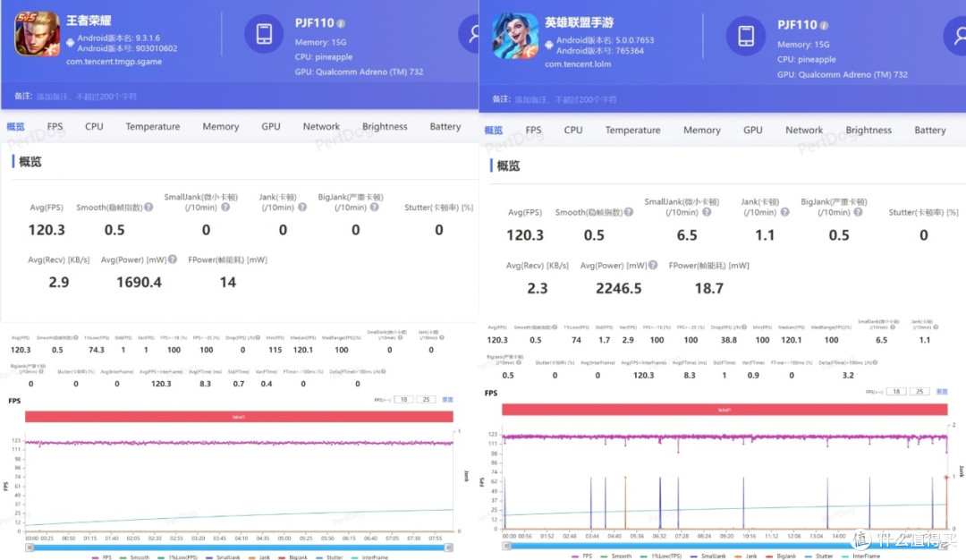Open Network tab in 王者荣耀 panel
The width and height of the screenshot is (966, 560).
click(x=321, y=126)
